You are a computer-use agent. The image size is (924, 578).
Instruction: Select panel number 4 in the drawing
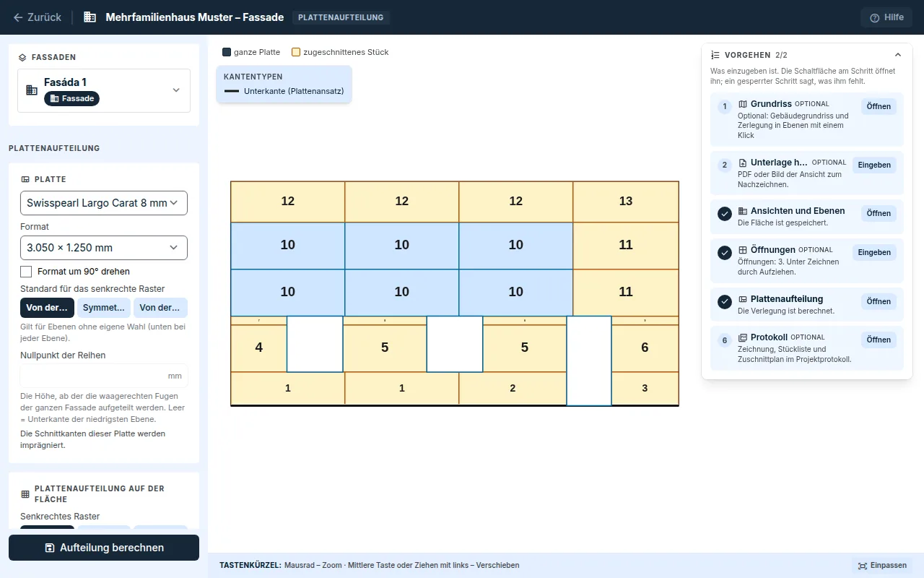(258, 348)
